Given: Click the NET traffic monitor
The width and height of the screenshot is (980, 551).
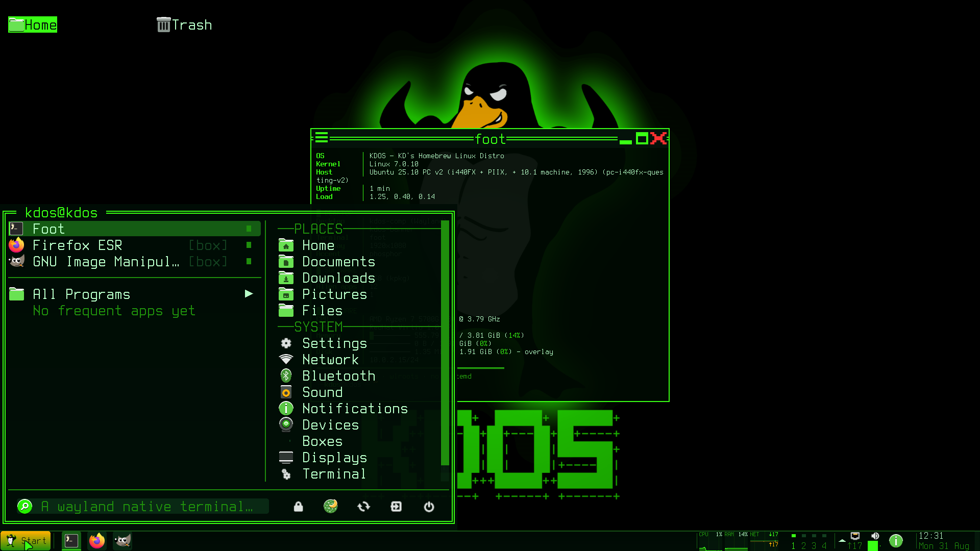Looking at the screenshot, I should pos(764,541).
